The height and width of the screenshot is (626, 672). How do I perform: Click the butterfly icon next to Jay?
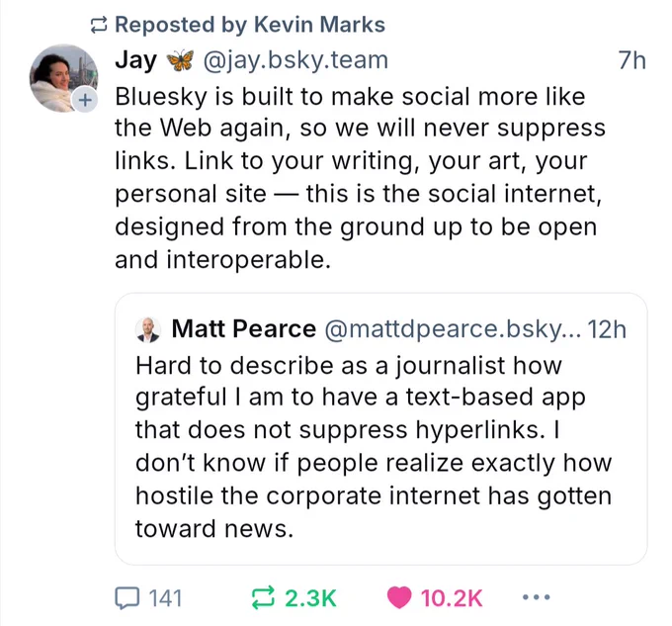point(180,60)
